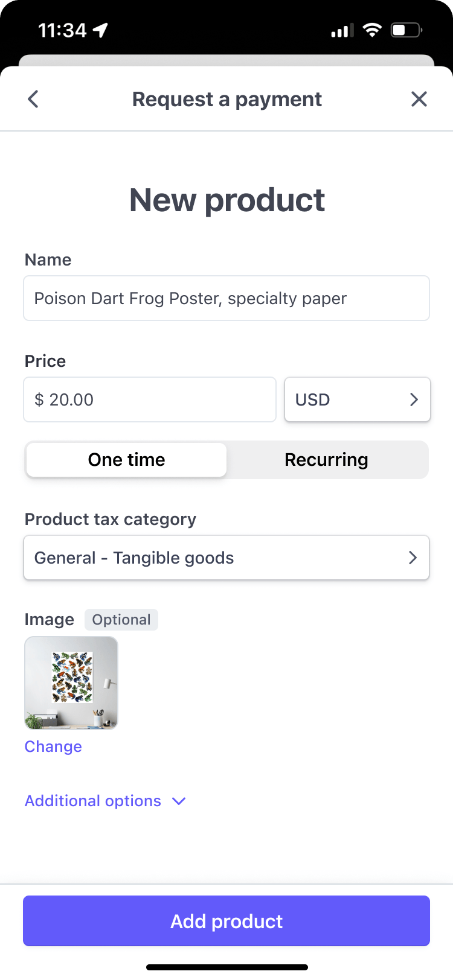Screen dimensions: 453x980
Task: Click the product Name text field
Action: [x=226, y=298]
